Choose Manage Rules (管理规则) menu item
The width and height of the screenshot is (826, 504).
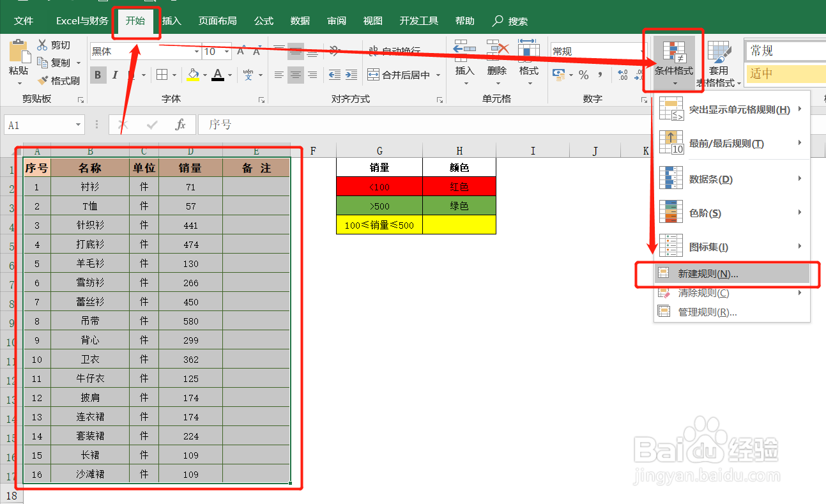[732, 312]
